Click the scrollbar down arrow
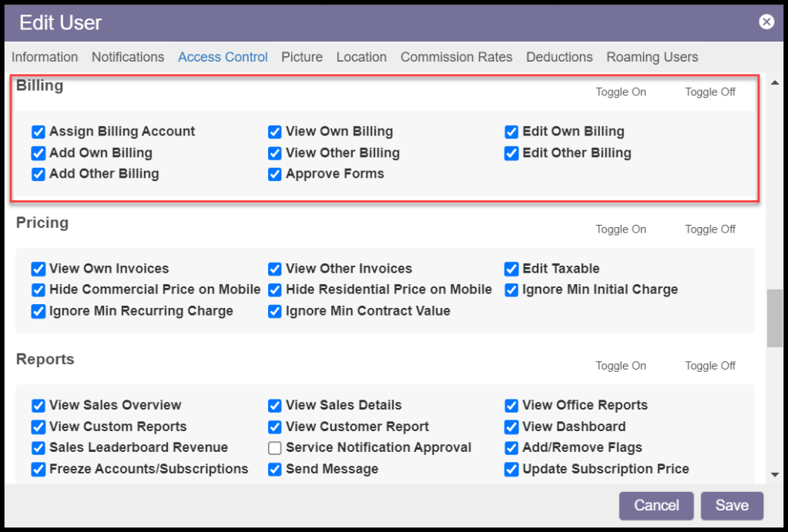The image size is (788, 532). pyautogui.click(x=774, y=475)
